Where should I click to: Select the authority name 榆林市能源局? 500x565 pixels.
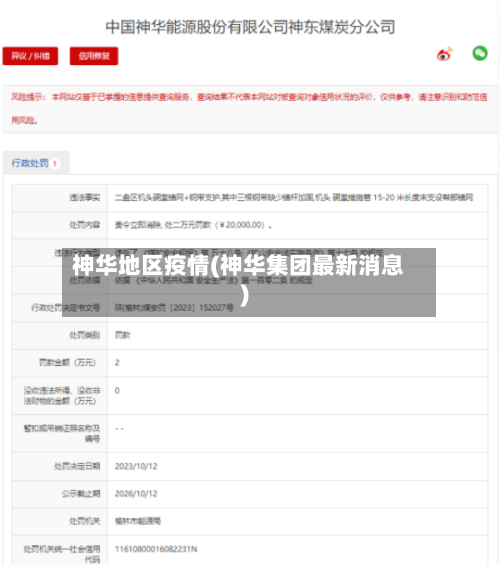point(138,521)
